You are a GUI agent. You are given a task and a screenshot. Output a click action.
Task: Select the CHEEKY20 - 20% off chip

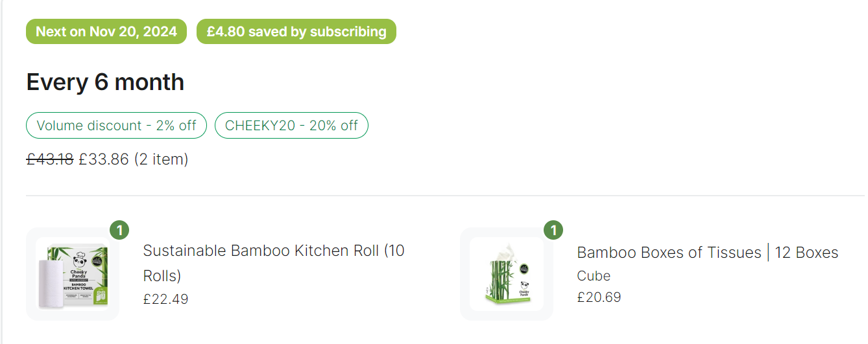(x=291, y=126)
